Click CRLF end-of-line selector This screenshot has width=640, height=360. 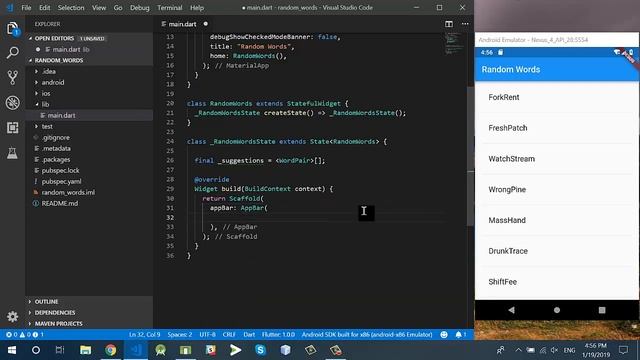(x=229, y=334)
